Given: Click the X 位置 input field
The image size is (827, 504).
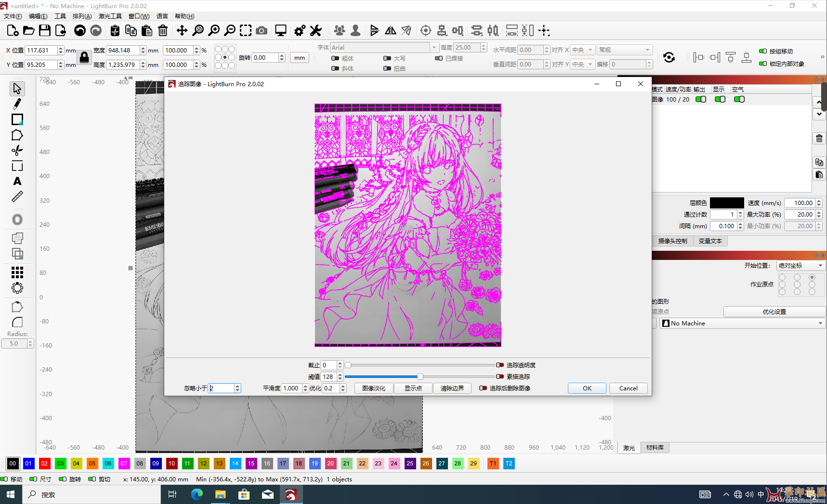Looking at the screenshot, I should (x=41, y=50).
